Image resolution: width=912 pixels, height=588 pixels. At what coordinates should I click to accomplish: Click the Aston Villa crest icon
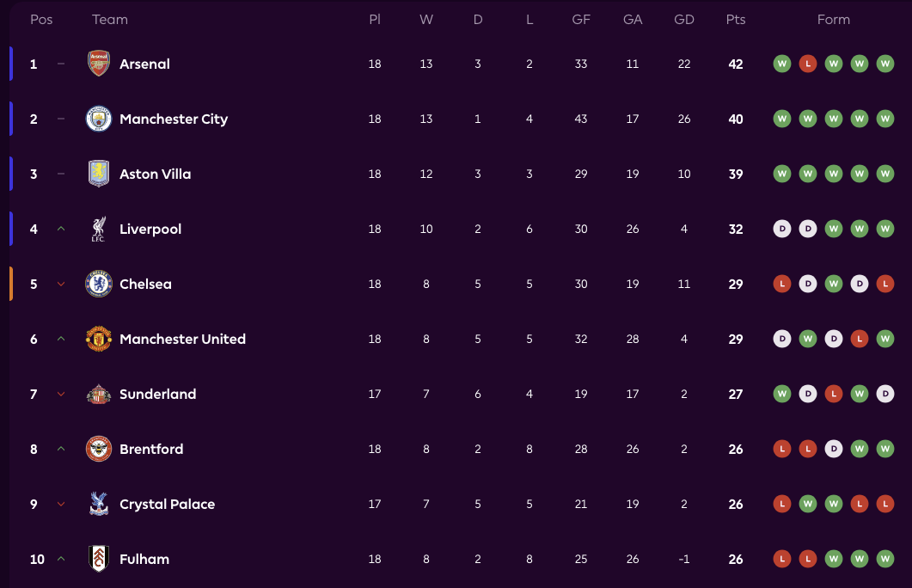point(99,174)
